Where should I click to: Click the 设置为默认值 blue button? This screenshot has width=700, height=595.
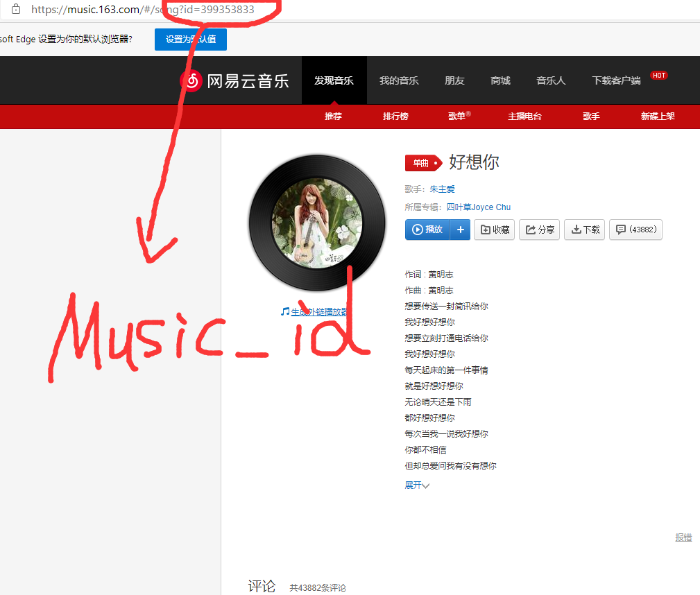(191, 40)
